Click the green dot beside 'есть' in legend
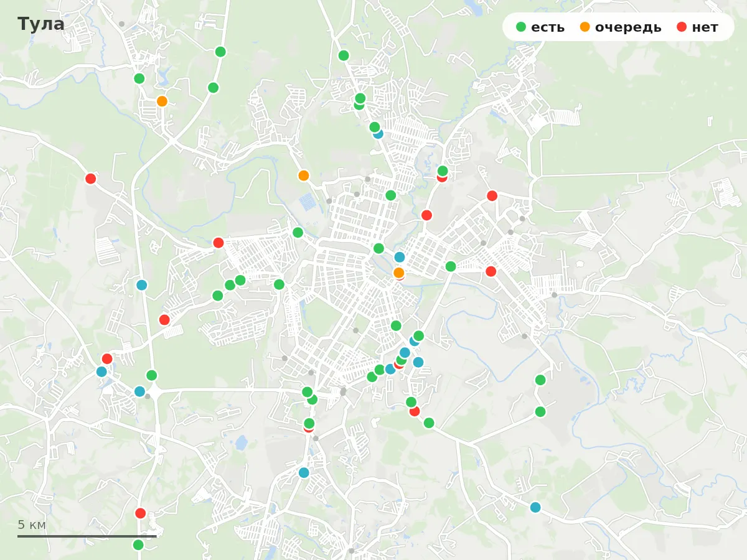This screenshot has width=747, height=560. tap(521, 27)
